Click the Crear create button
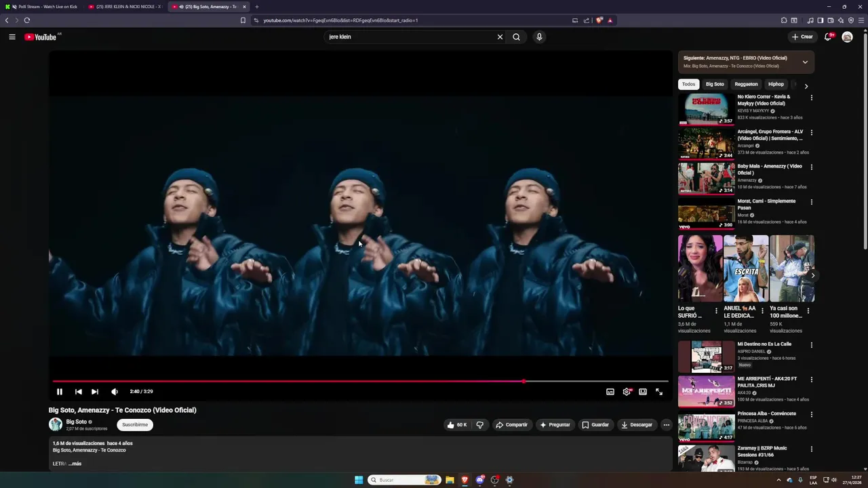This screenshot has height=488, width=868. point(802,37)
